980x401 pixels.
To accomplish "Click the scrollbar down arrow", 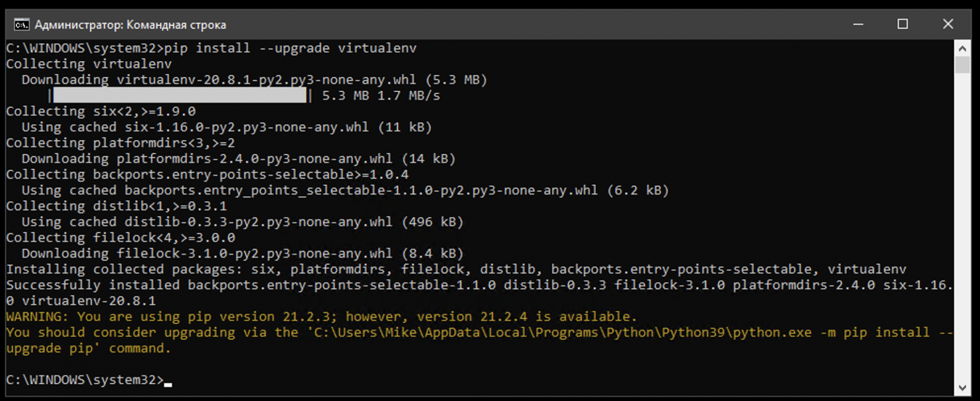I will pyautogui.click(x=962, y=388).
